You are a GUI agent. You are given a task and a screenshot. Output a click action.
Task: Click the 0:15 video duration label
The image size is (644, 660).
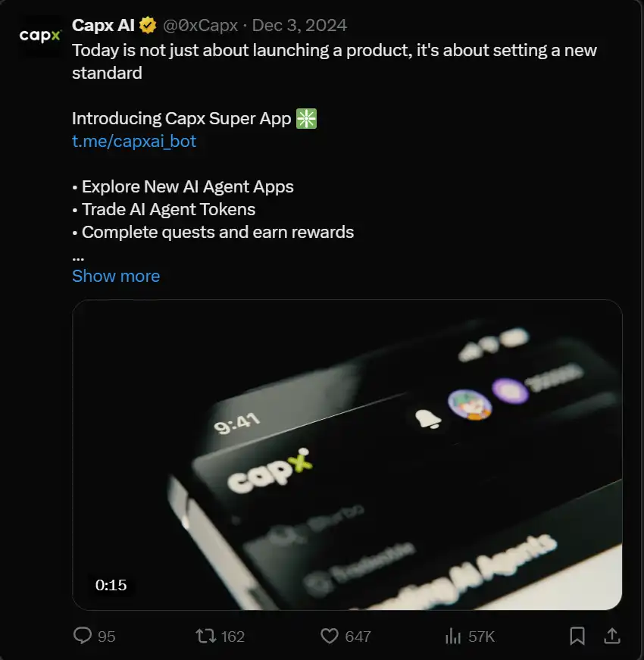click(111, 585)
